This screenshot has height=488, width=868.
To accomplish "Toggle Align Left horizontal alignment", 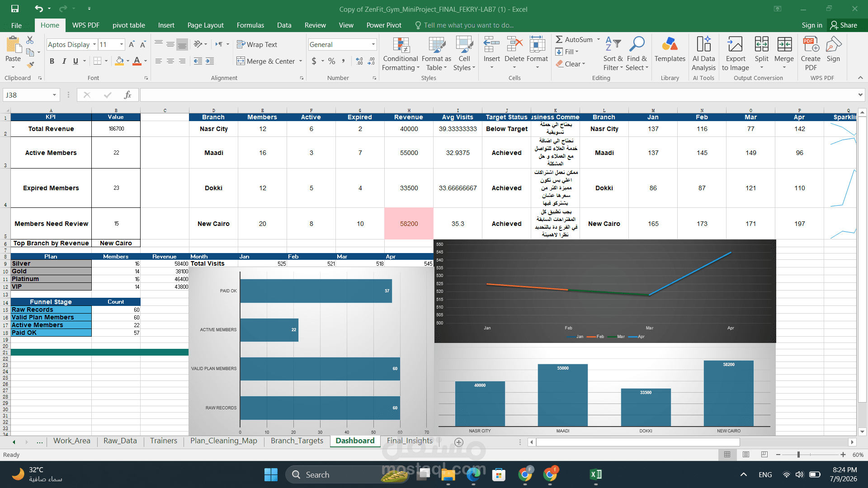I will [x=159, y=61].
